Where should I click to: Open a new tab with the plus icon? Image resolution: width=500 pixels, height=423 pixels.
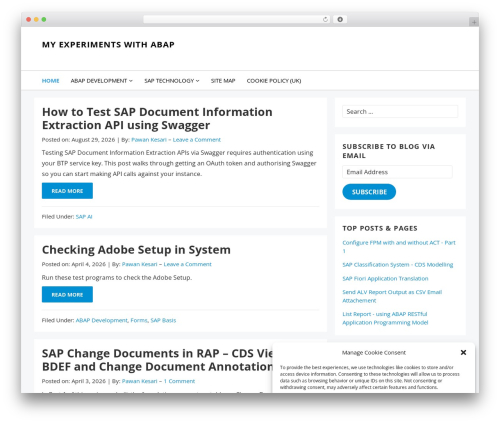point(474,22)
